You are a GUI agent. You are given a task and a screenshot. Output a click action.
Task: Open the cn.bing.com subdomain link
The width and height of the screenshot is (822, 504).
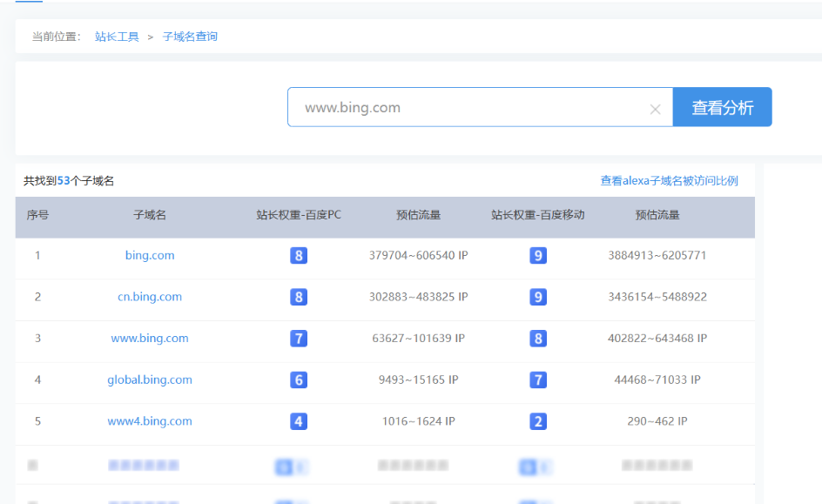click(150, 297)
